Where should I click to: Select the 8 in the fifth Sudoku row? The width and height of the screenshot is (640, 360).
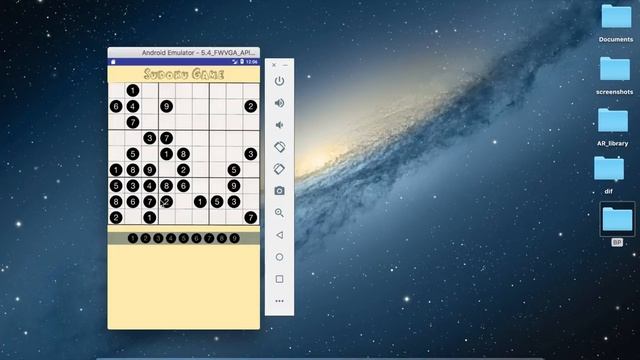tap(183, 154)
